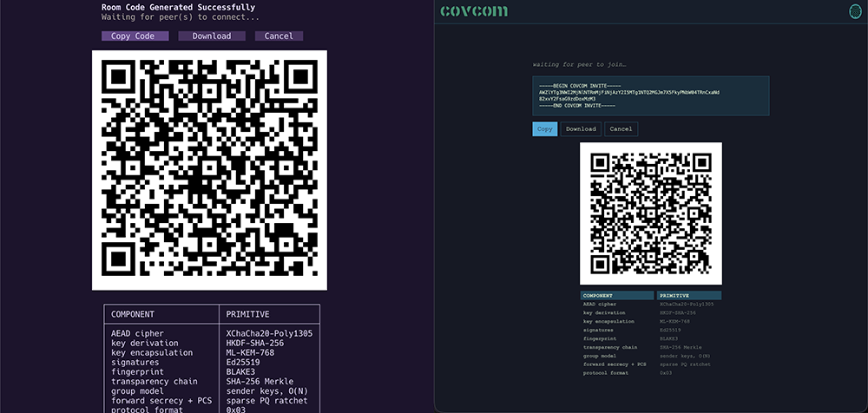
Task: Click 'HKDF-SHA-256' in left table
Action: (254, 344)
